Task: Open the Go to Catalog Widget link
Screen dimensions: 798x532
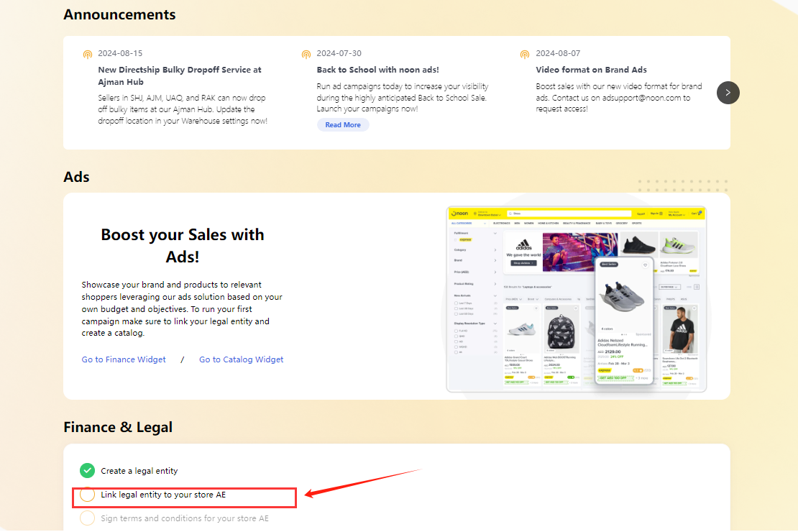Action: [x=242, y=359]
